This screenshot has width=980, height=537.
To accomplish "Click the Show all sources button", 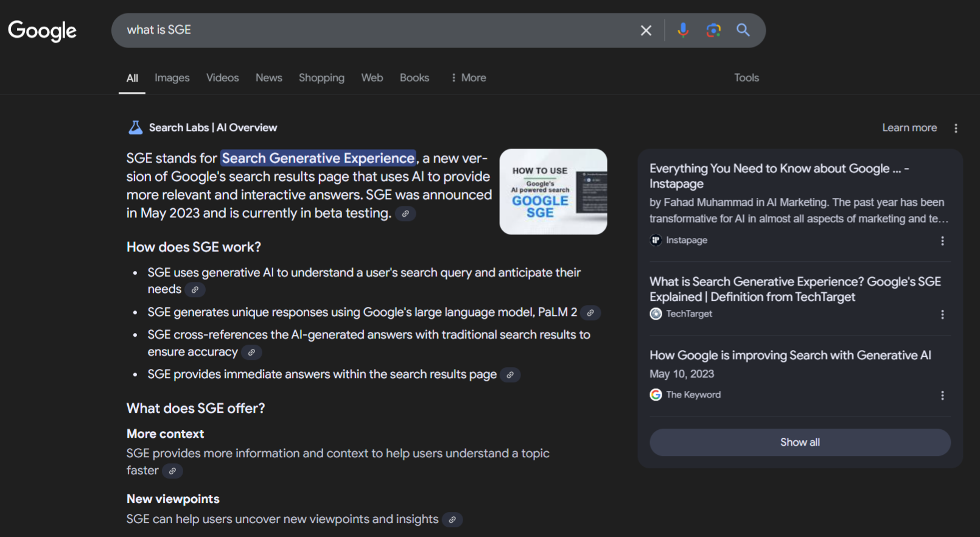I will 800,443.
